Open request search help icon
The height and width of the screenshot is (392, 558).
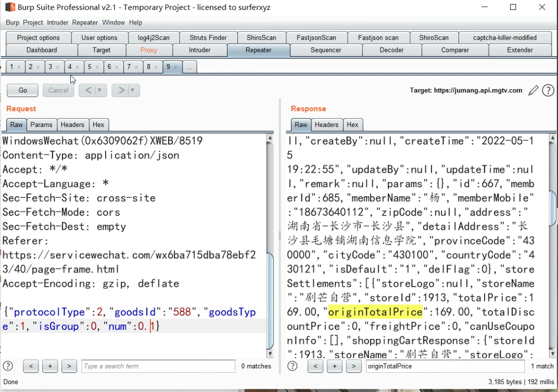(x=8, y=366)
